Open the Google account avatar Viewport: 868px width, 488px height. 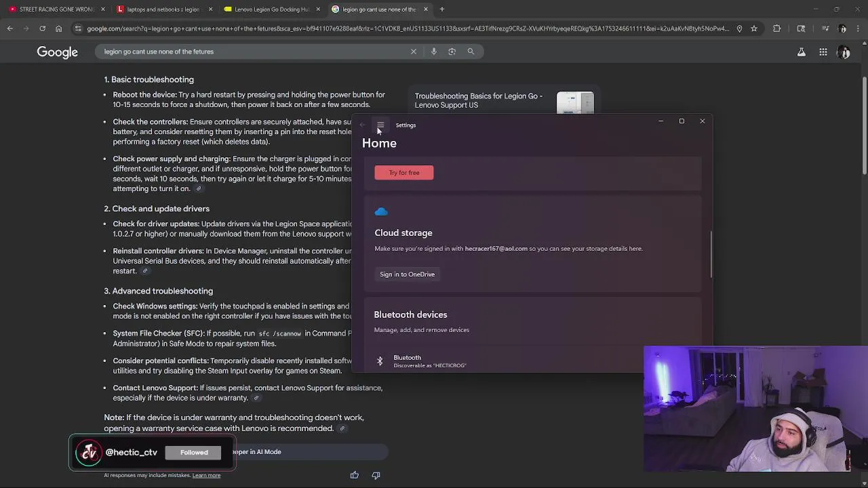(844, 52)
